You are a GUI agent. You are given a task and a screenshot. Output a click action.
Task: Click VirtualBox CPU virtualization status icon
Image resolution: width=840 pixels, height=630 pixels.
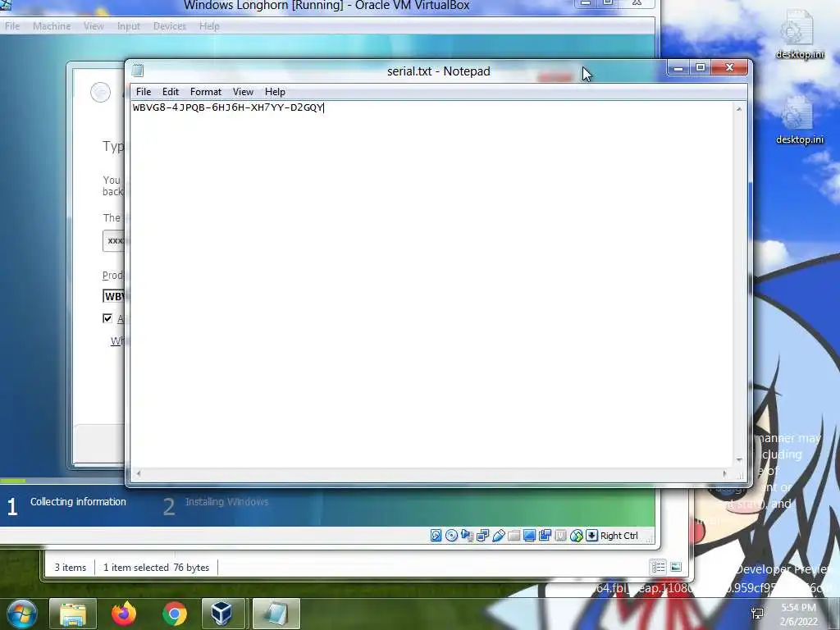click(560, 535)
